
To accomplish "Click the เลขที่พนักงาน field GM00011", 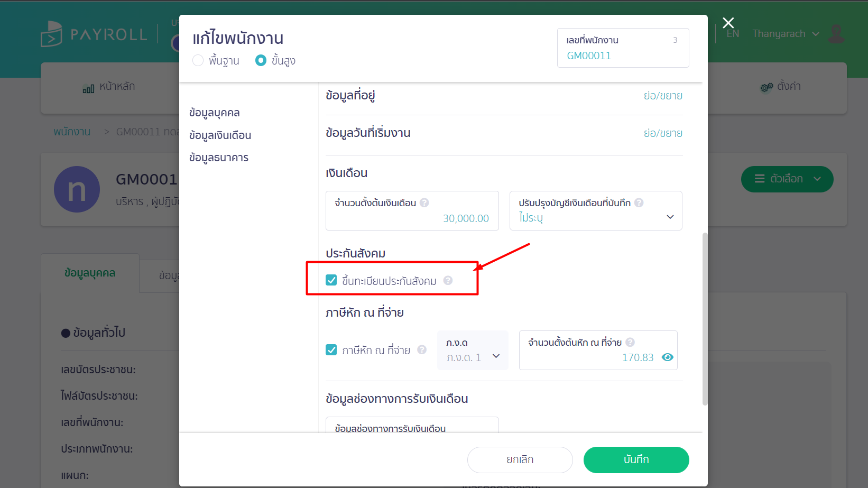I will 623,48.
